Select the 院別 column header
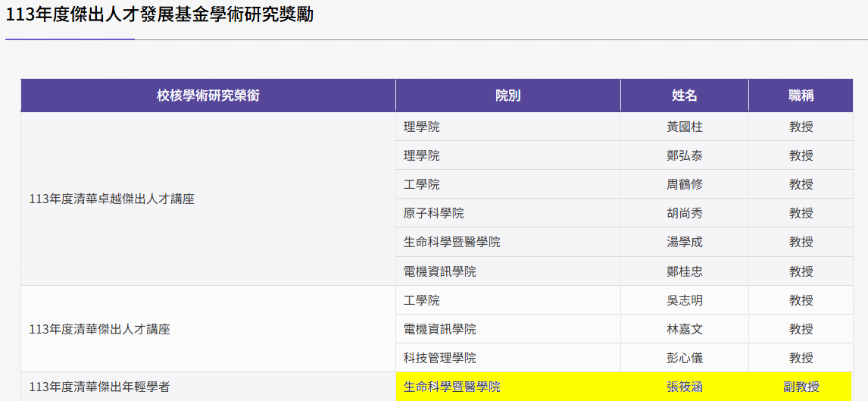Image resolution: width=868 pixels, height=401 pixels. 507,96
